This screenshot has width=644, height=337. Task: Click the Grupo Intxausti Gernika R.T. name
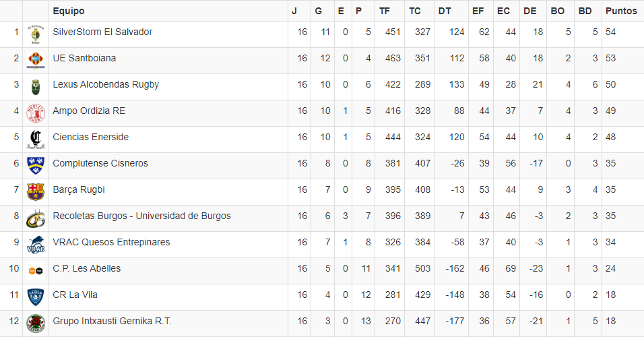pyautogui.click(x=112, y=321)
